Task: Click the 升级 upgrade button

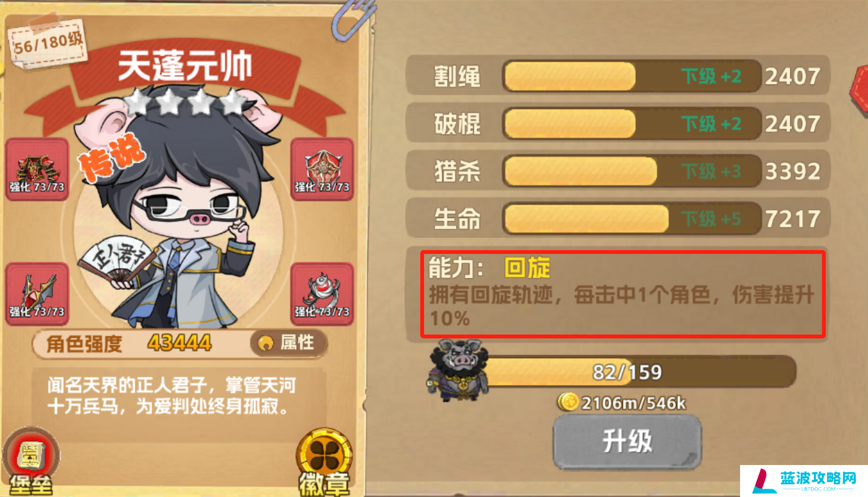Action: tap(627, 441)
